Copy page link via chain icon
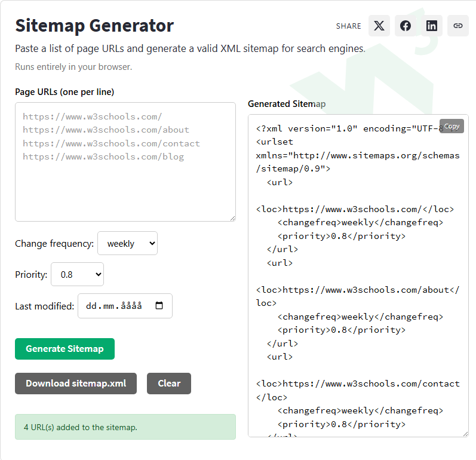476x460 pixels. click(458, 26)
